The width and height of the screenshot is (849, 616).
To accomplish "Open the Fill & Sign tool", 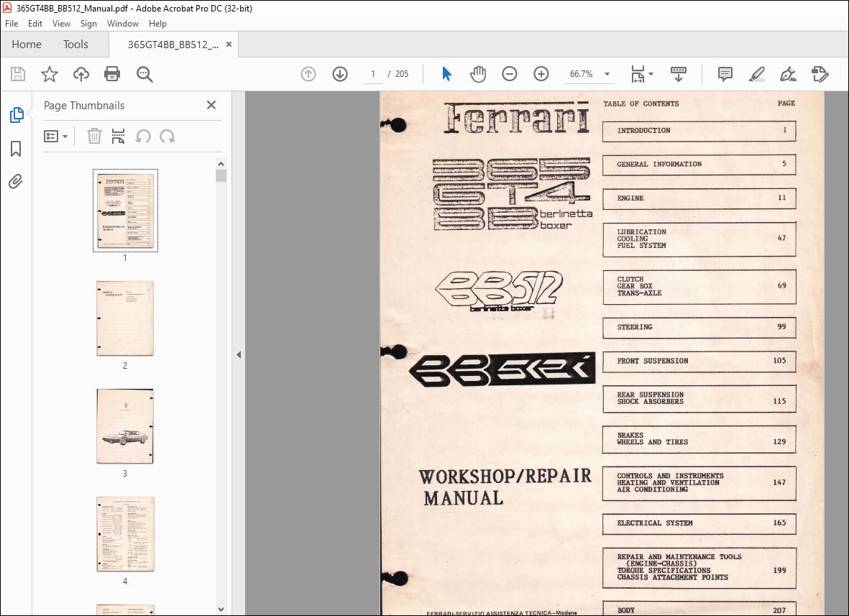I will click(788, 74).
